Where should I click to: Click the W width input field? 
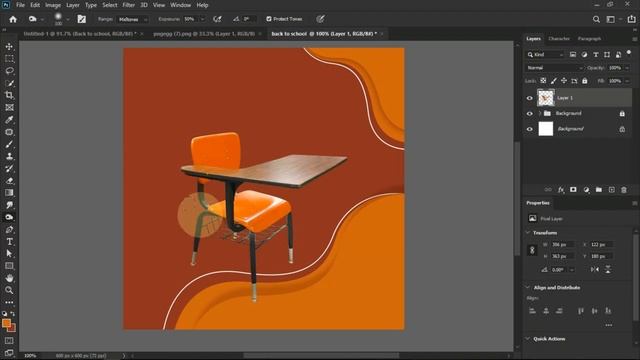coord(562,244)
